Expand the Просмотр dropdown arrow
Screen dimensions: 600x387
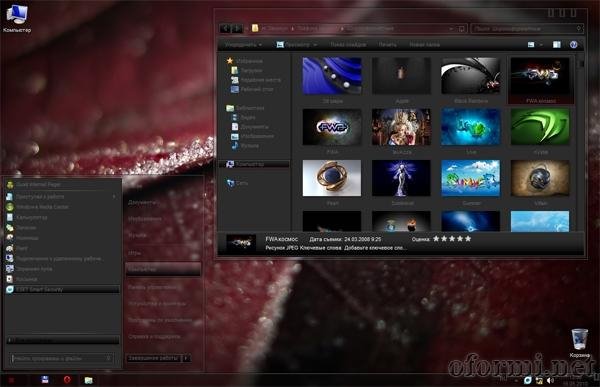(x=315, y=45)
